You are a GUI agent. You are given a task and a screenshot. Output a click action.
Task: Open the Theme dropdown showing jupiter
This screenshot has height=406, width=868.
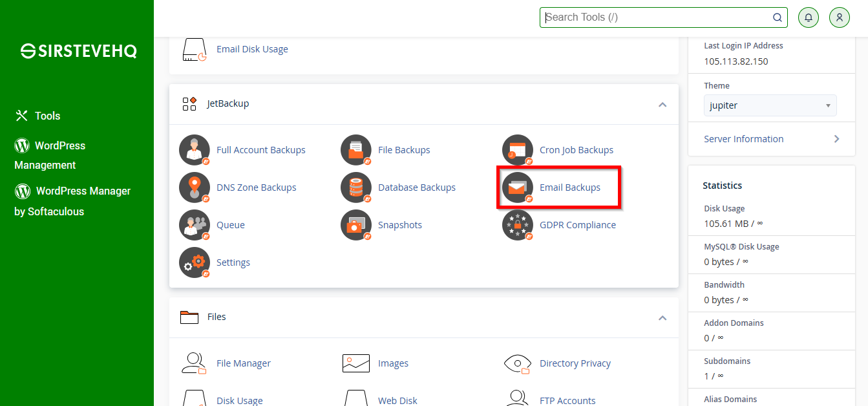tap(770, 105)
